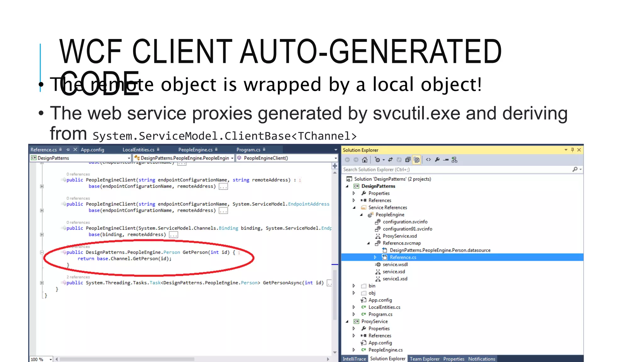Switch to the Notifications bottom tab

[482, 359]
